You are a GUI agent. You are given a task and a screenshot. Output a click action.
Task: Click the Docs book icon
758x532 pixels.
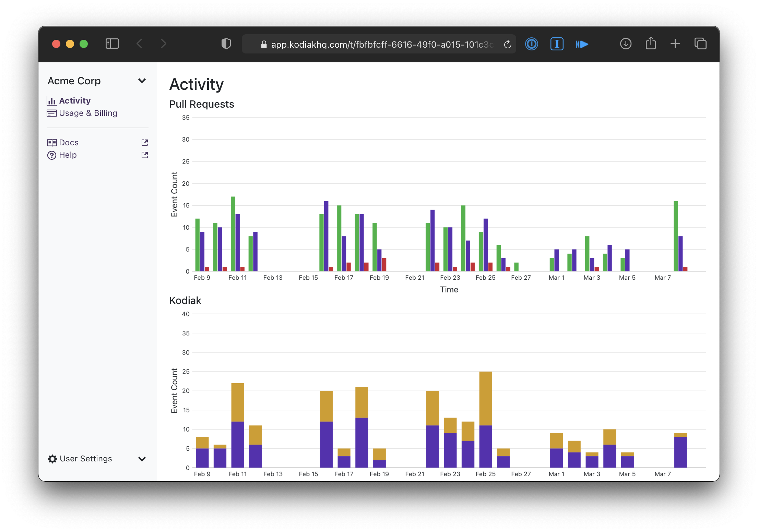tap(52, 143)
